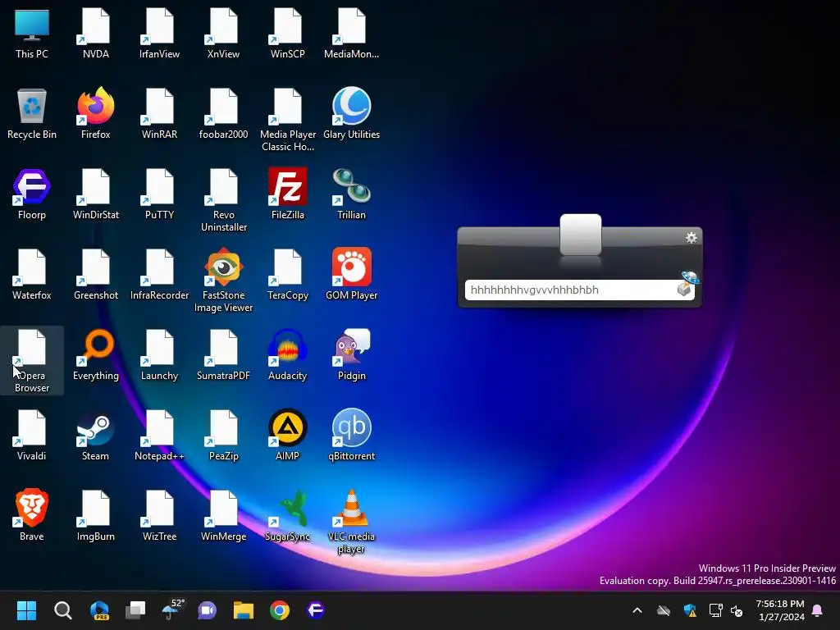
Task: Select the ImgBurn shortcut
Action: pos(96,515)
